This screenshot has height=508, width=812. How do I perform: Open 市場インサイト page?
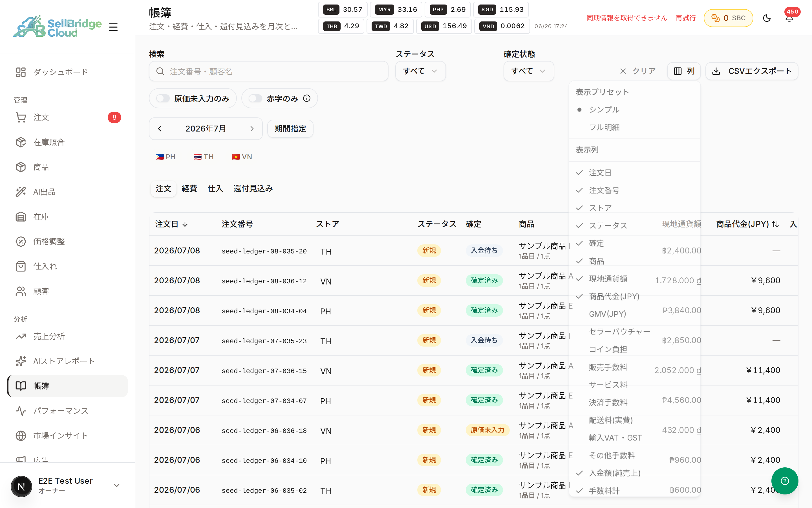(67, 436)
